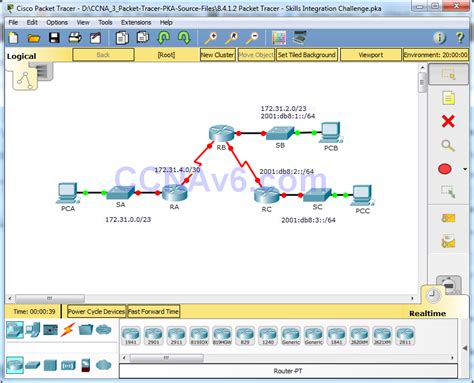The image size is (474, 383).
Task: Select the 1941 router device
Action: pos(131,335)
